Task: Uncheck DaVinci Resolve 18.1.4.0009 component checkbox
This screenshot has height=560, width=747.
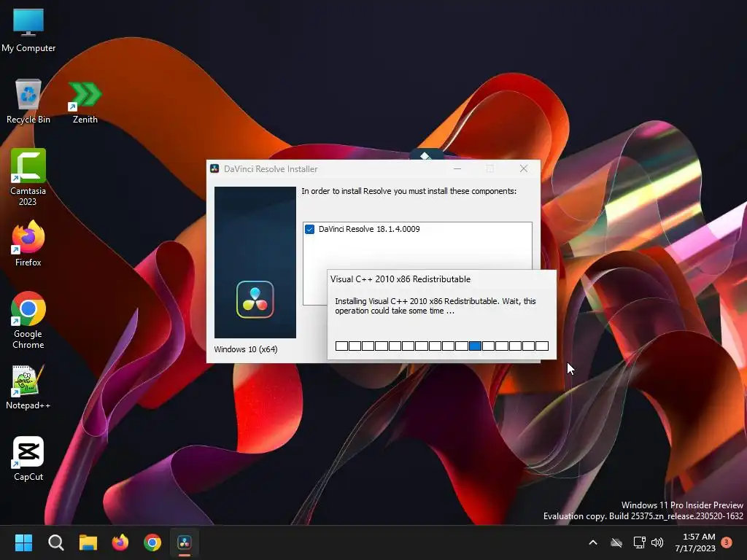Action: point(309,229)
